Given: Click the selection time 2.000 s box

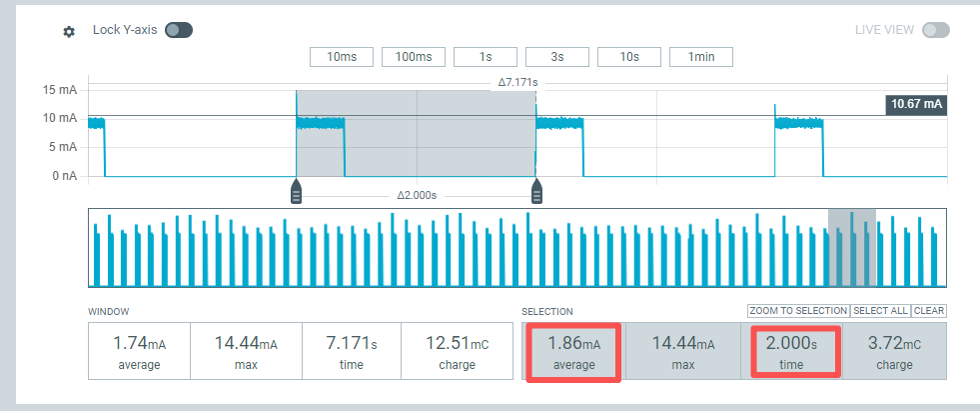Looking at the screenshot, I should click(791, 351).
